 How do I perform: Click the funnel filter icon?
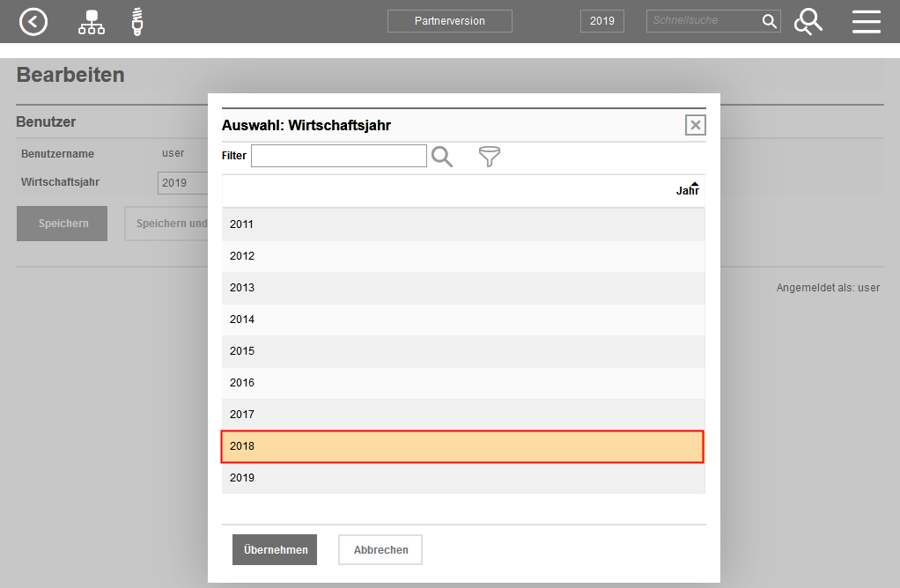click(x=489, y=157)
